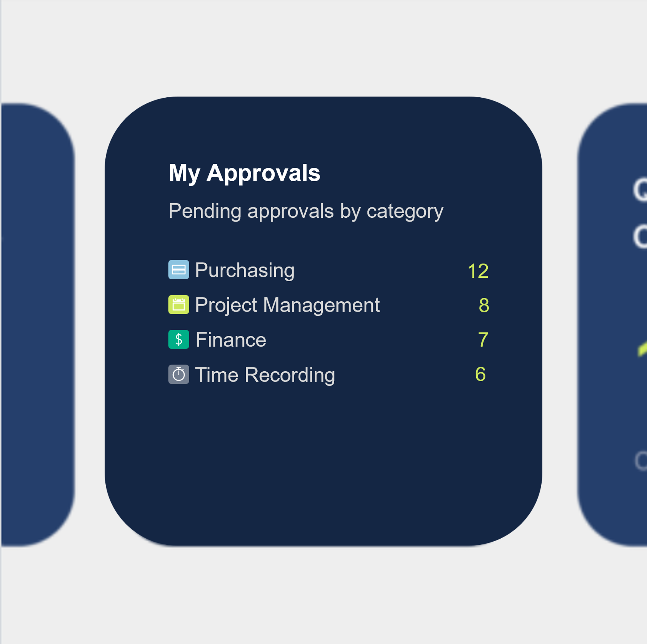Switch to the blurred card on left
Viewport: 647px width, 644px height.
tap(38, 325)
